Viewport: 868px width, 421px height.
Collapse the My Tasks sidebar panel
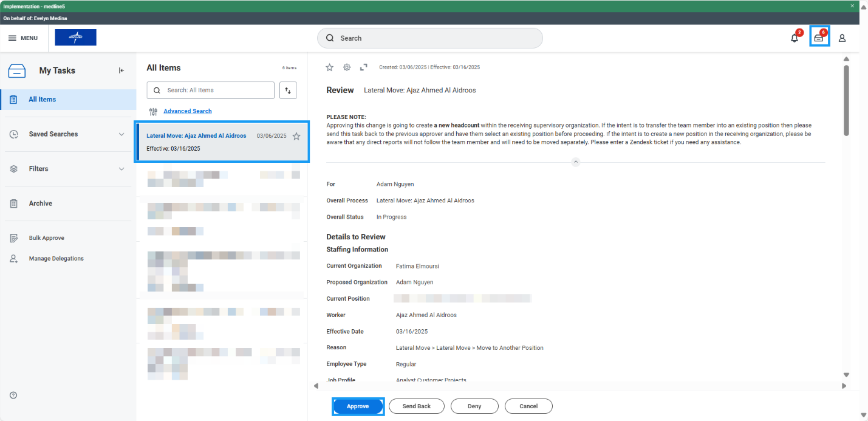click(121, 70)
